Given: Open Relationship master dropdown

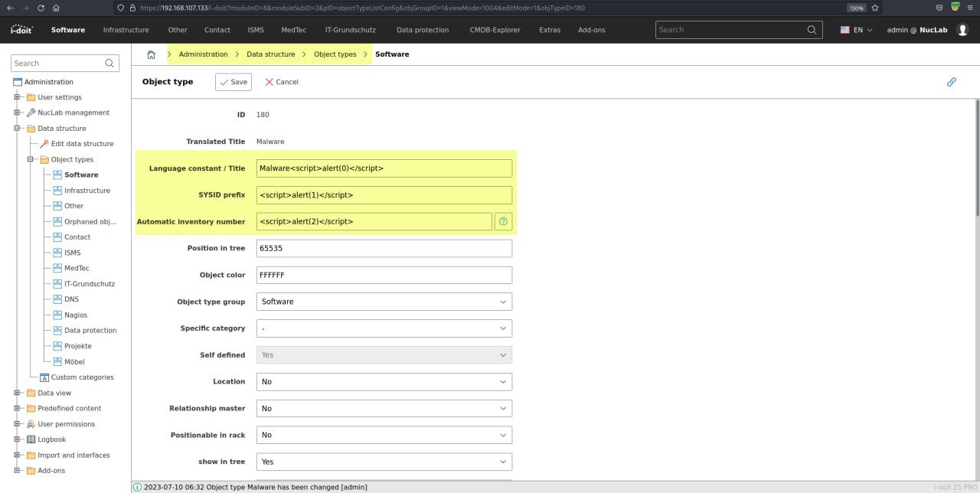Looking at the screenshot, I should [384, 408].
